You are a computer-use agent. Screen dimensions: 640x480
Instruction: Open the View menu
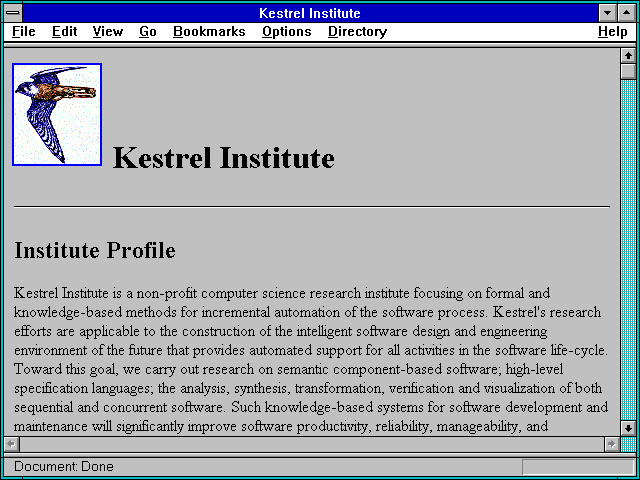(x=107, y=31)
